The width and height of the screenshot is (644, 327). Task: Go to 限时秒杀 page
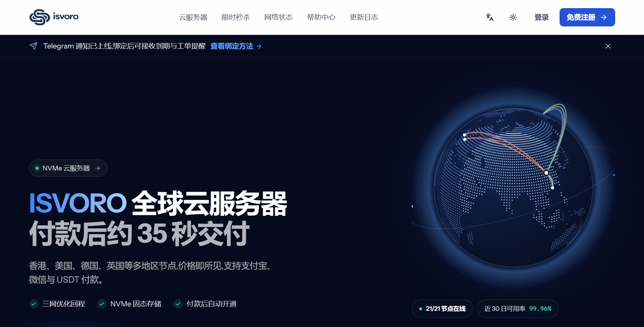click(x=236, y=17)
